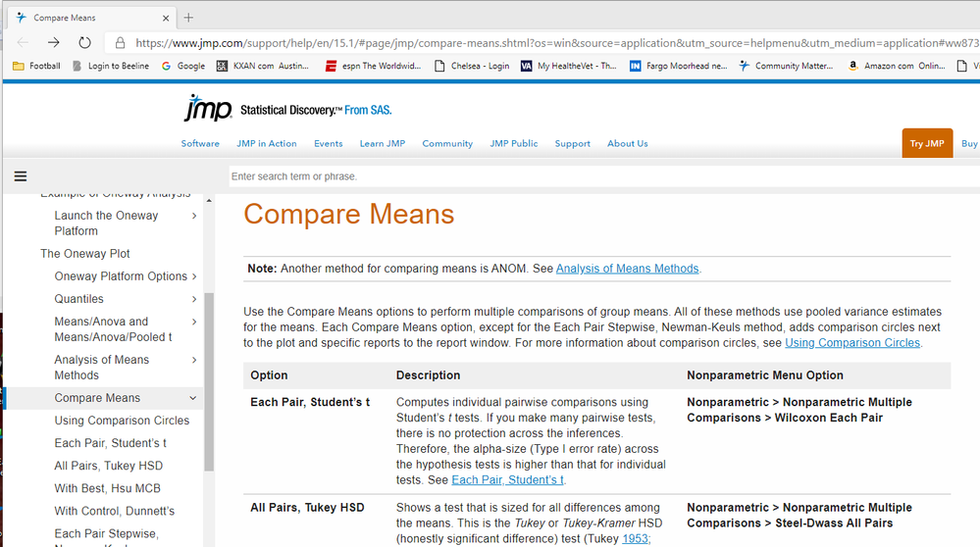Toggle the hamburger sidebar menu icon
The image size is (980, 547).
21,176
